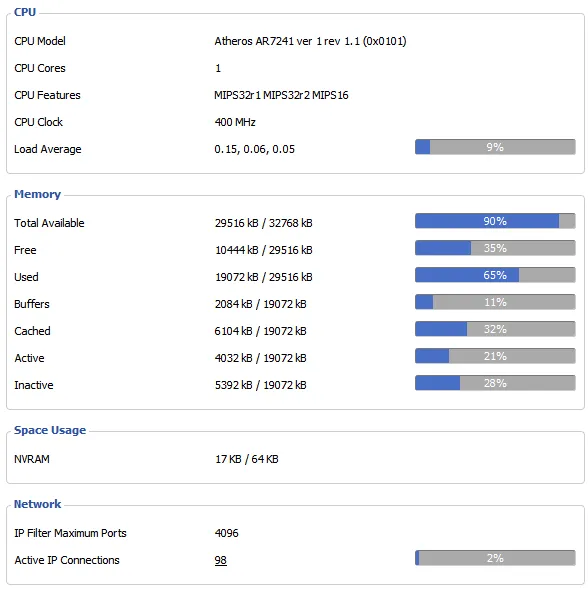Screen dimensions: 588x589
Task: Click the CPU Model label
Action: pos(40,41)
